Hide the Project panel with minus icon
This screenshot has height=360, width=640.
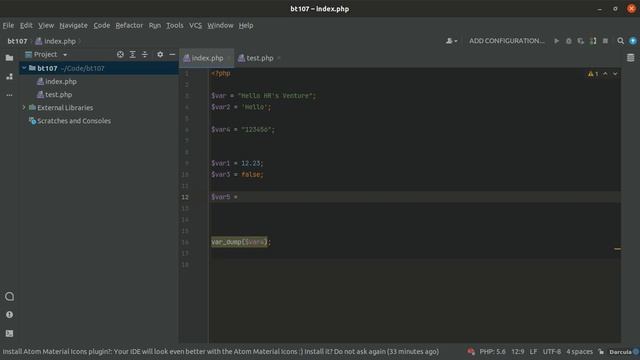(172, 54)
